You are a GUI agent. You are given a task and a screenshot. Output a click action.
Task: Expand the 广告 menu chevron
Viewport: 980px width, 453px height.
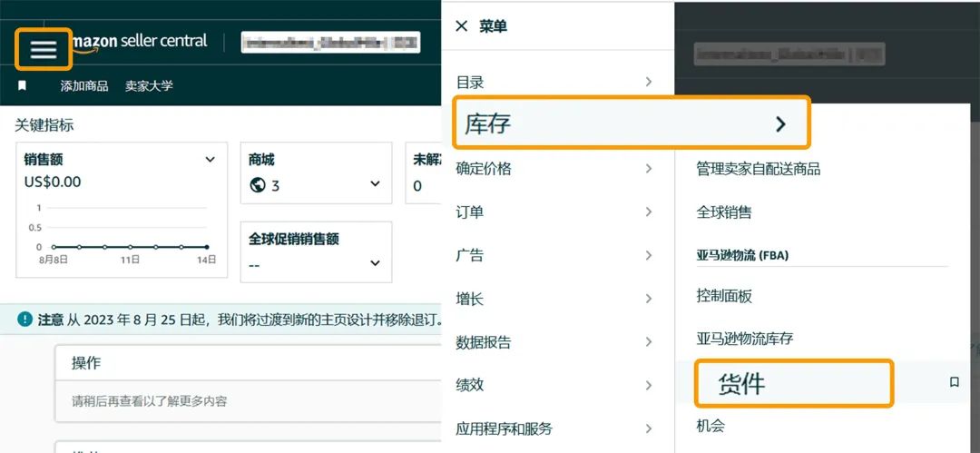649,256
